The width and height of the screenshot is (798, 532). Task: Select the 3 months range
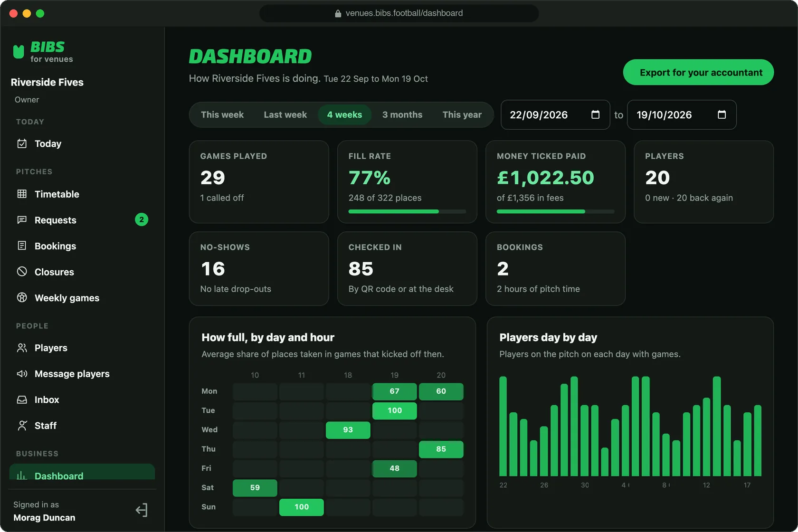(402, 114)
